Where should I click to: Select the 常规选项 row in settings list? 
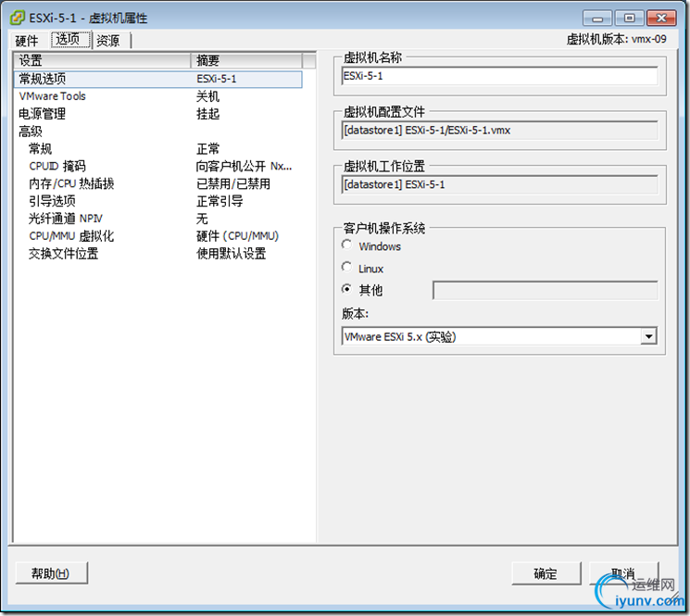[158, 79]
